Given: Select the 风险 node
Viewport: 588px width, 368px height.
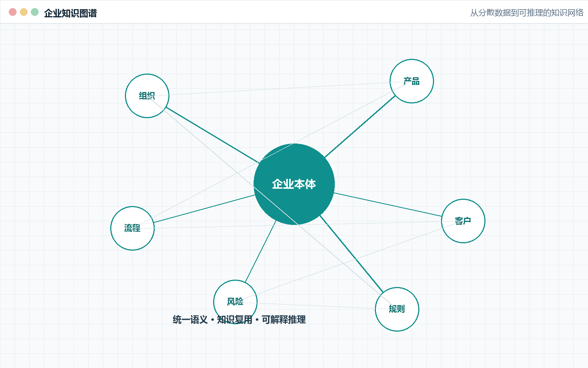Looking at the screenshot, I should [x=235, y=302].
